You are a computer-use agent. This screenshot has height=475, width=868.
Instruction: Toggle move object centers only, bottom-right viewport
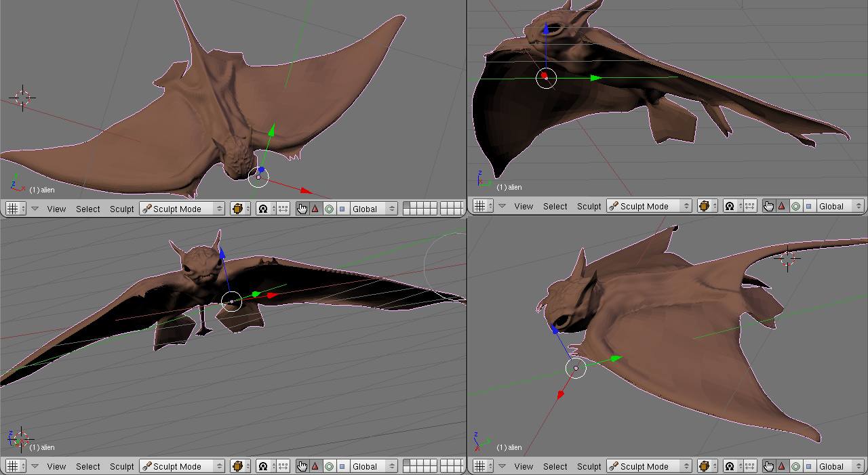751,466
